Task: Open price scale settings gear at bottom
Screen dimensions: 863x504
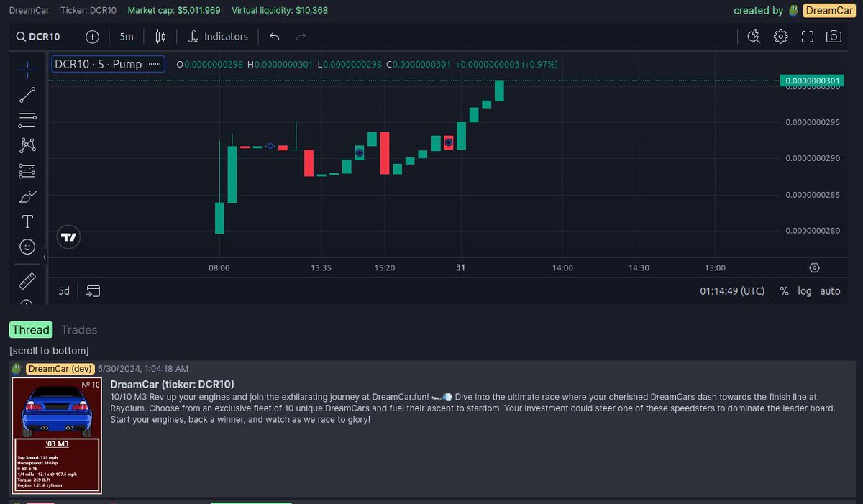Action: click(814, 267)
